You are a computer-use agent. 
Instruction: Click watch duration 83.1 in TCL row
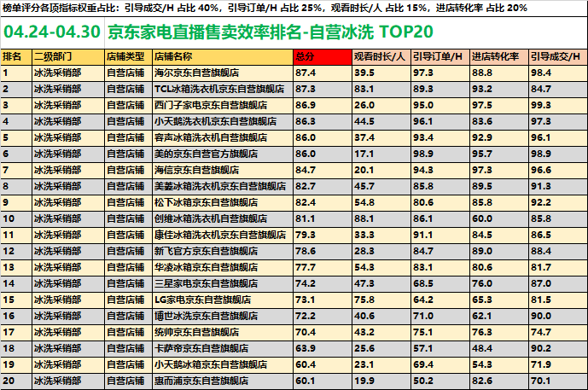381,89
